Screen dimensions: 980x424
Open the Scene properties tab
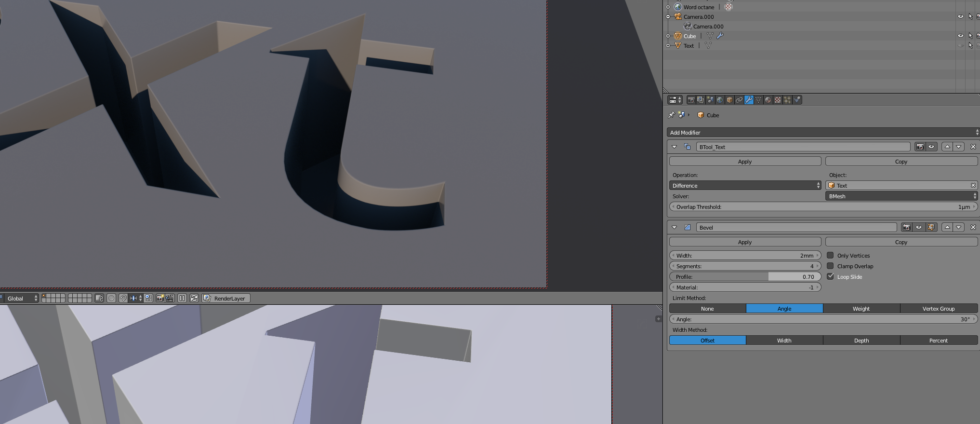pyautogui.click(x=710, y=100)
